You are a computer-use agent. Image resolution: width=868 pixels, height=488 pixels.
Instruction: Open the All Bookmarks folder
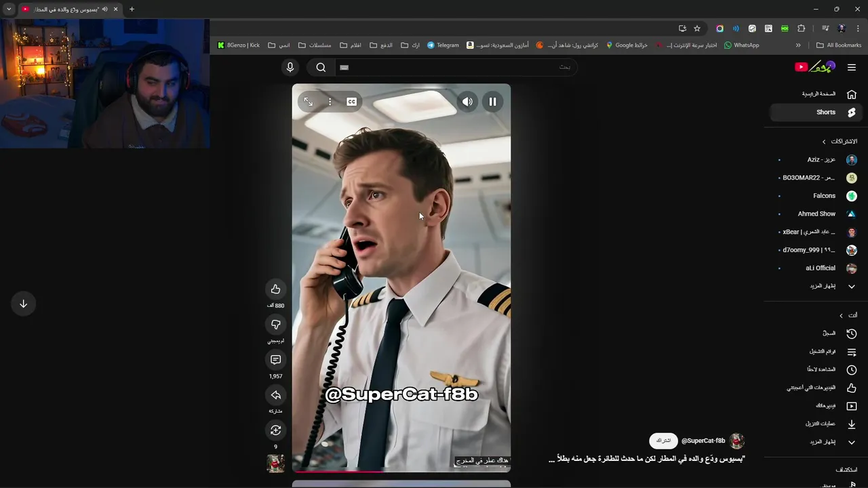[839, 45]
